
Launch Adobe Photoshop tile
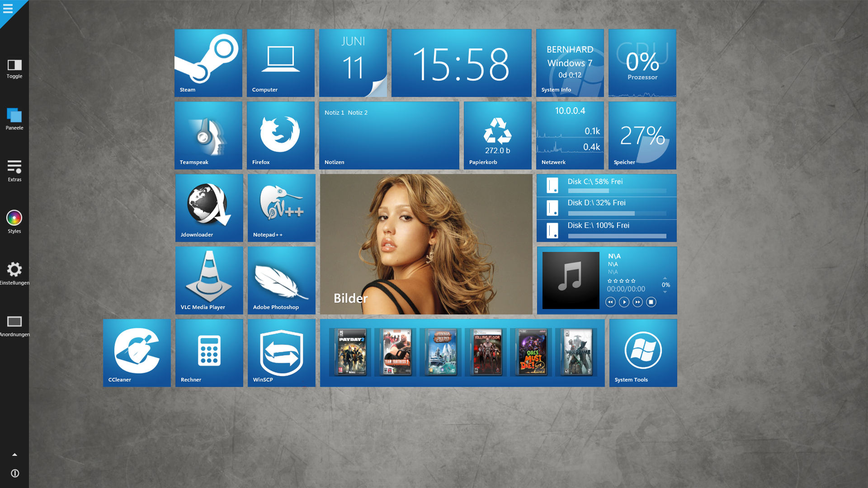point(281,280)
